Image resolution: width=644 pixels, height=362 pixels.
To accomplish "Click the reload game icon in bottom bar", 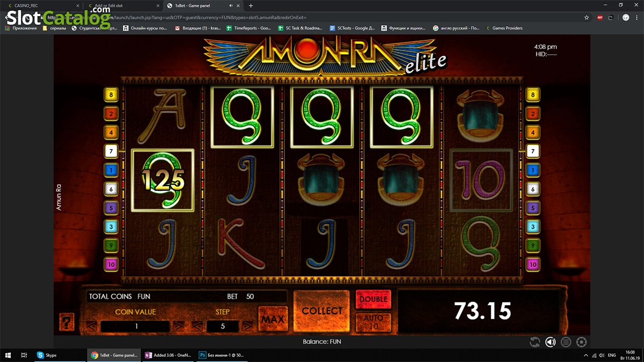I will coord(535,342).
